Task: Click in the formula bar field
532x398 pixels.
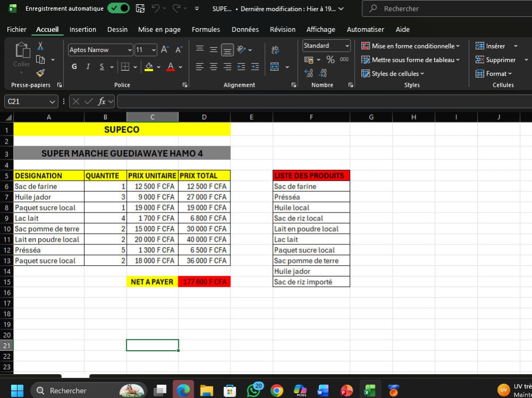Action: [x=325, y=101]
